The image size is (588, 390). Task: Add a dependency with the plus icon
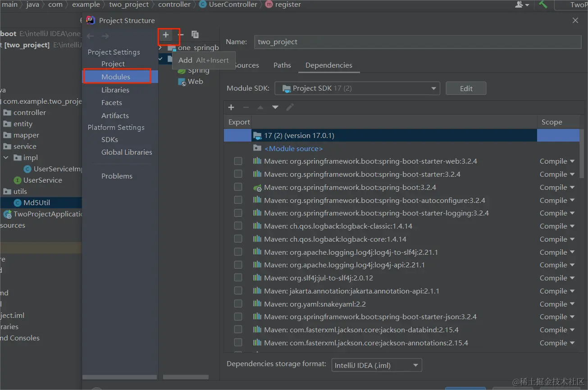point(231,107)
